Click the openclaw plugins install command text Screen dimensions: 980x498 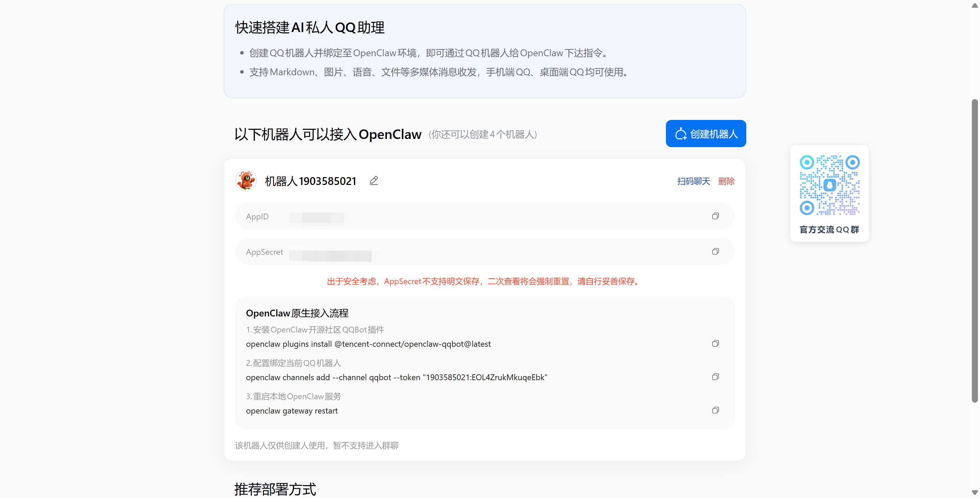pyautogui.click(x=368, y=344)
